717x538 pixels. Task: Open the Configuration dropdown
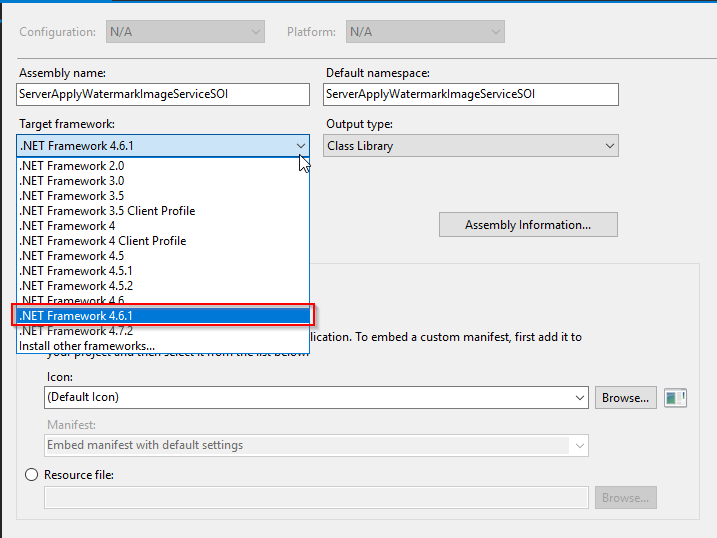[x=185, y=32]
